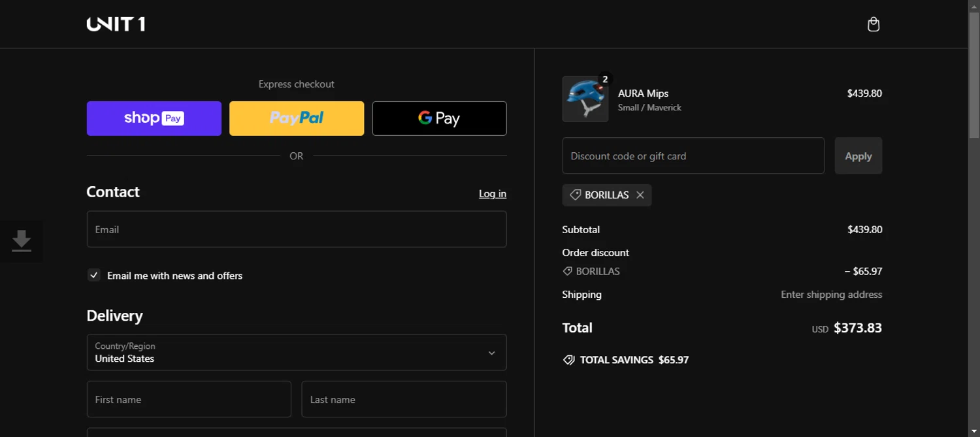Open the shopping bag cart icon
980x437 pixels.
873,24
